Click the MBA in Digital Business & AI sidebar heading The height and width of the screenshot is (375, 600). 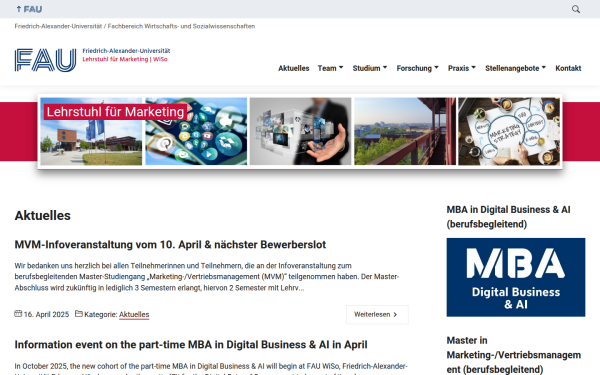pos(509,217)
